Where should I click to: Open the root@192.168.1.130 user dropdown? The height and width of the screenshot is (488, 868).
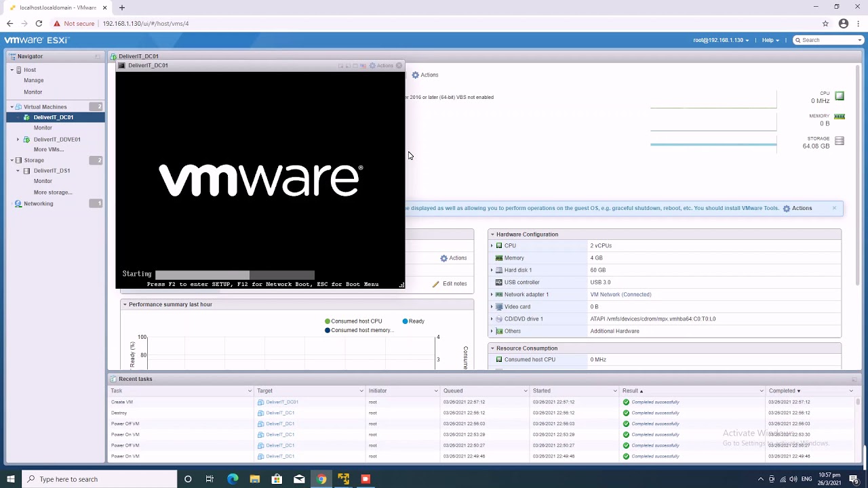721,40
